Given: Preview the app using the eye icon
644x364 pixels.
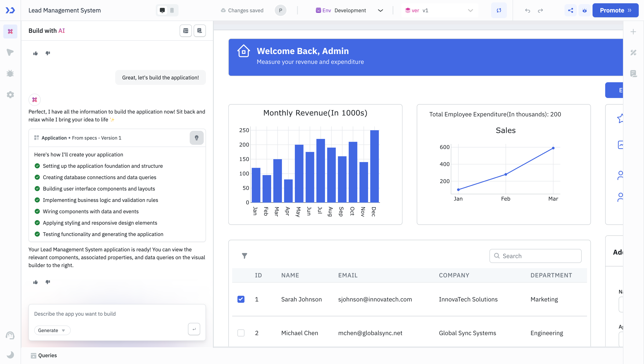Looking at the screenshot, I should 585,10.
